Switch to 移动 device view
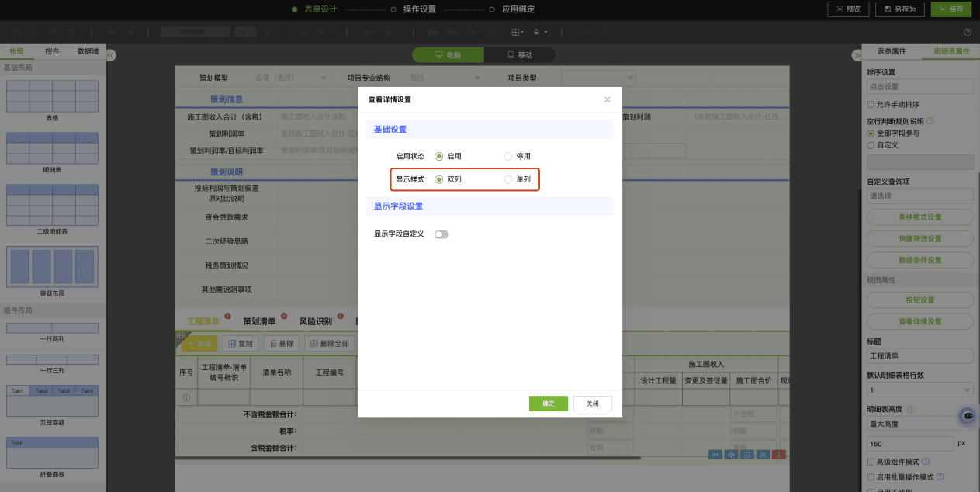This screenshot has width=980, height=492. 520,55
